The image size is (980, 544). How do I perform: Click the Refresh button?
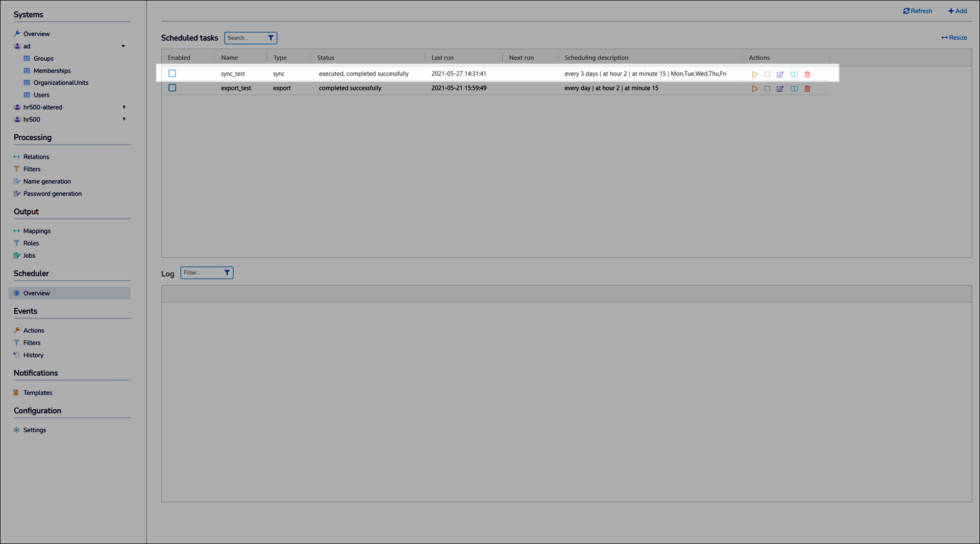click(x=918, y=11)
